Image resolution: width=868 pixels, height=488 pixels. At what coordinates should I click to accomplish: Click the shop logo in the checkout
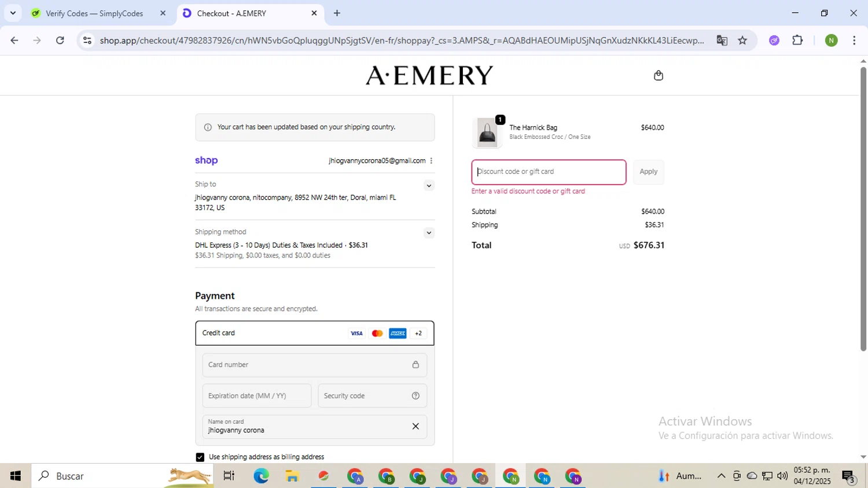(207, 161)
